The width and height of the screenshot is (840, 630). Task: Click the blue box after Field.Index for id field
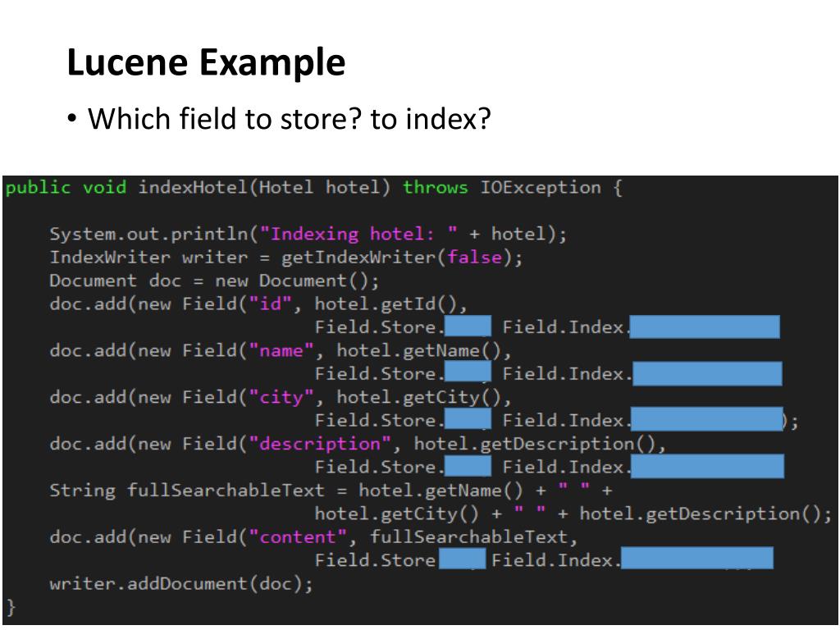point(705,326)
